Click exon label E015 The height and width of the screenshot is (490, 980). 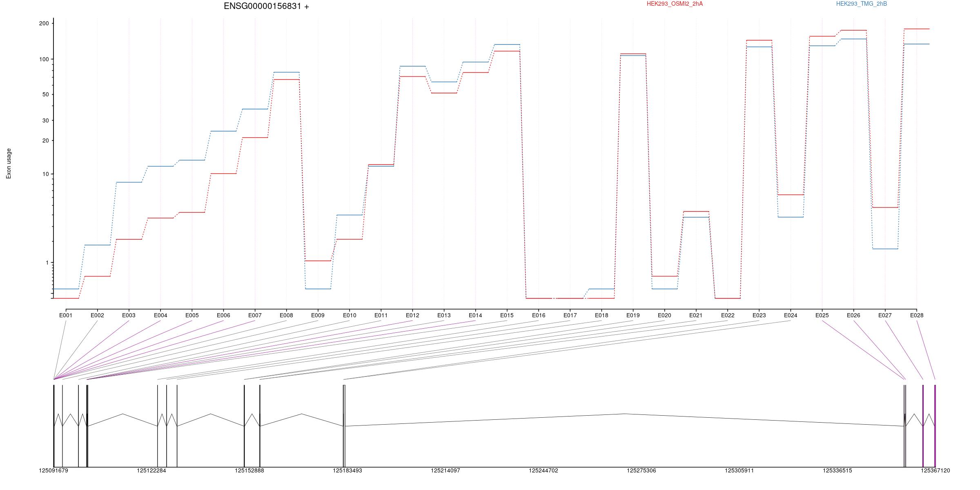click(x=507, y=315)
